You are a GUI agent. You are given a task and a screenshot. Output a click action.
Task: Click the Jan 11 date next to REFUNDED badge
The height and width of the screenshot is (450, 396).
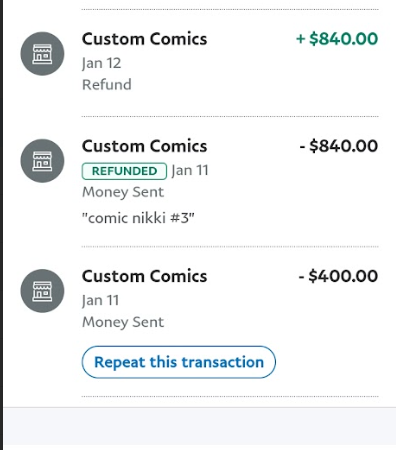[x=190, y=171]
